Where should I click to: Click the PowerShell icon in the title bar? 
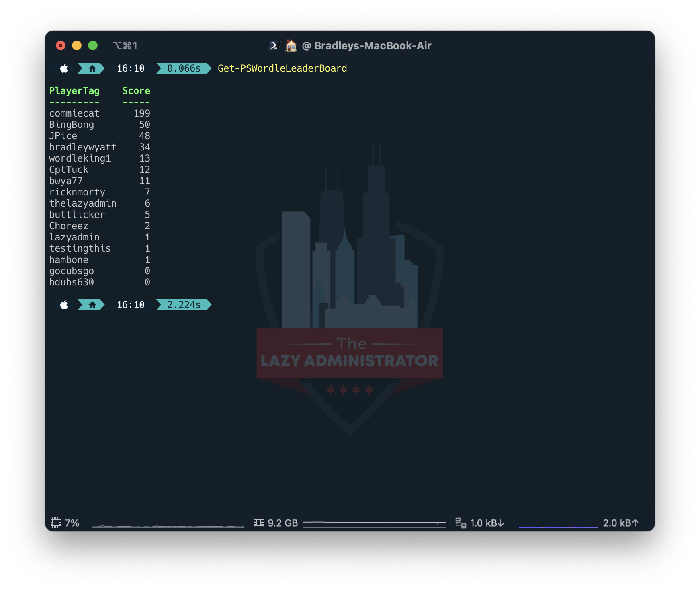pos(274,46)
